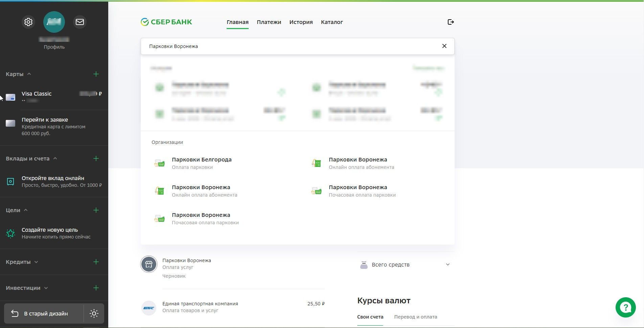Toggle light theme sun icon

click(94, 313)
